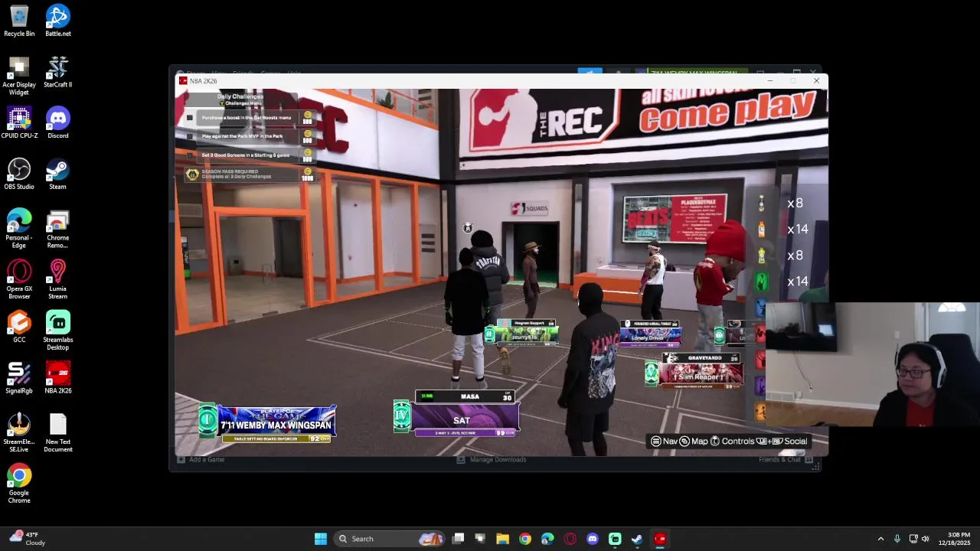This screenshot has width=980, height=551.
Task: Open the GCC desktop shortcut
Action: (x=19, y=327)
